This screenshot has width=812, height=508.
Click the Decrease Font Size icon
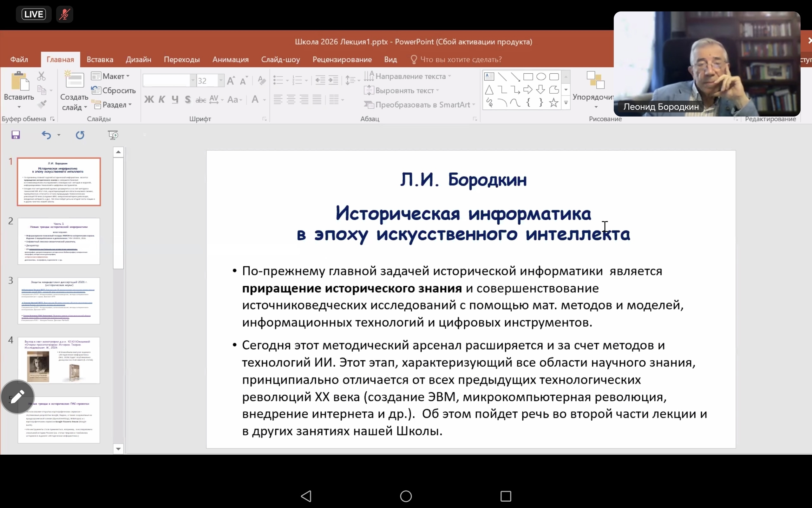coord(244,81)
